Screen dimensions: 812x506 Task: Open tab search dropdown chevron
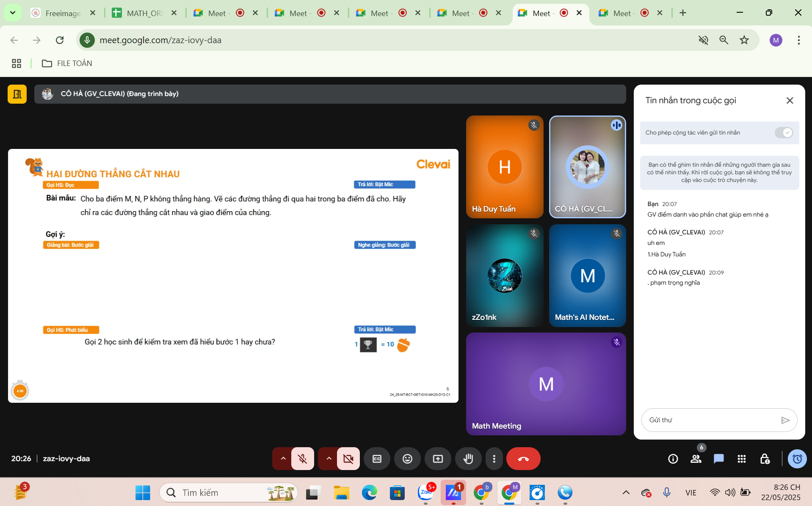click(x=13, y=13)
